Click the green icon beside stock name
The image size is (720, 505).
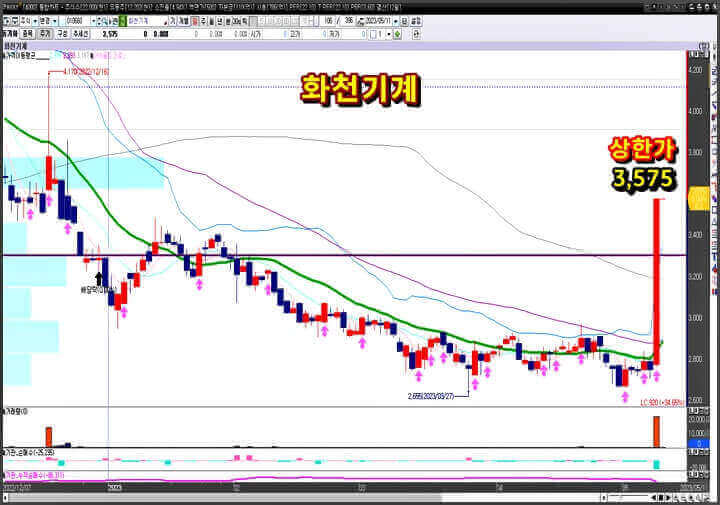pyautogui.click(x=123, y=21)
